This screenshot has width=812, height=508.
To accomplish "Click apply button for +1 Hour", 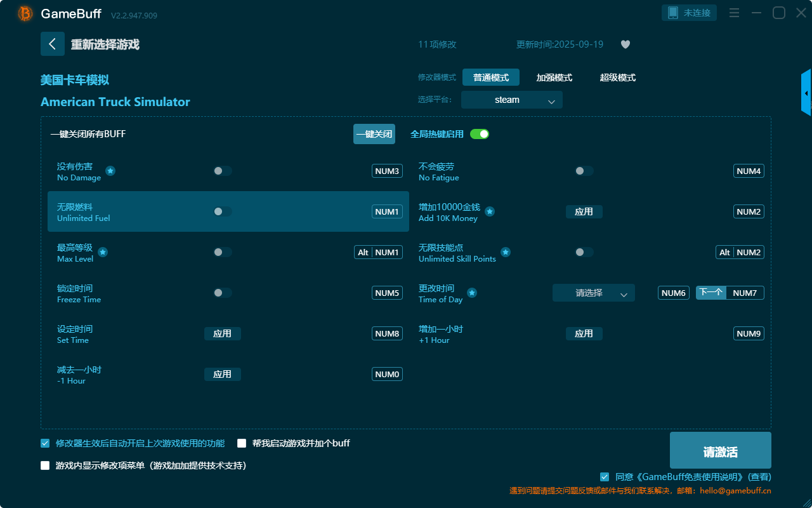I will [x=584, y=333].
